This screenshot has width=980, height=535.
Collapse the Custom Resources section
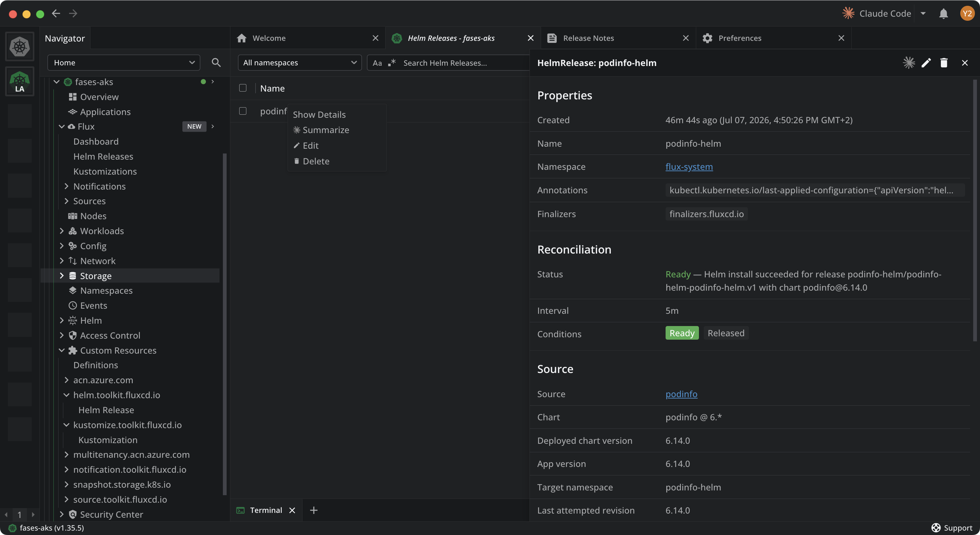(x=62, y=351)
